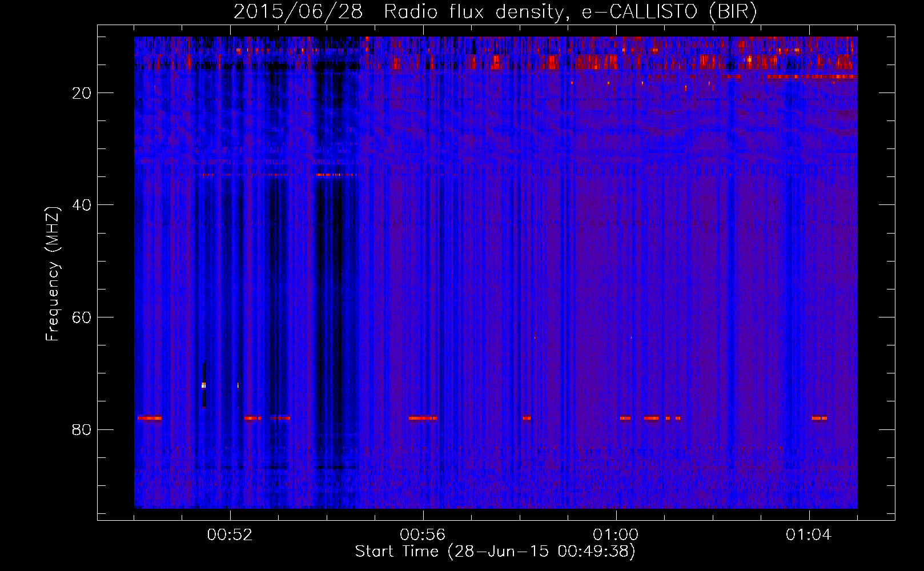Click the 01:04 time tick label
This screenshot has height=571, width=924.
(809, 535)
